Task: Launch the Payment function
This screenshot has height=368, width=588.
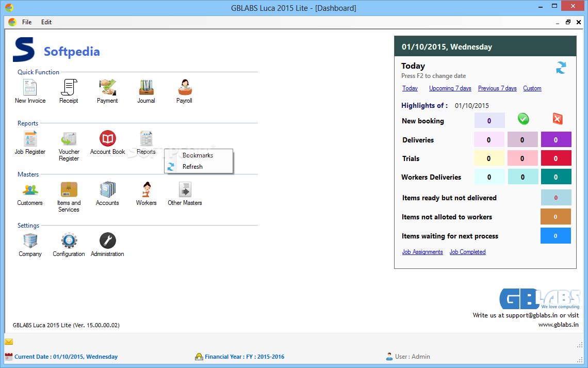Action: pos(107,91)
